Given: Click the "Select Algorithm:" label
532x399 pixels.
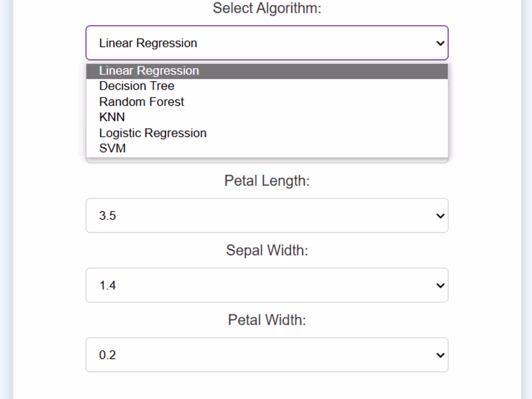Looking at the screenshot, I should click(267, 8).
